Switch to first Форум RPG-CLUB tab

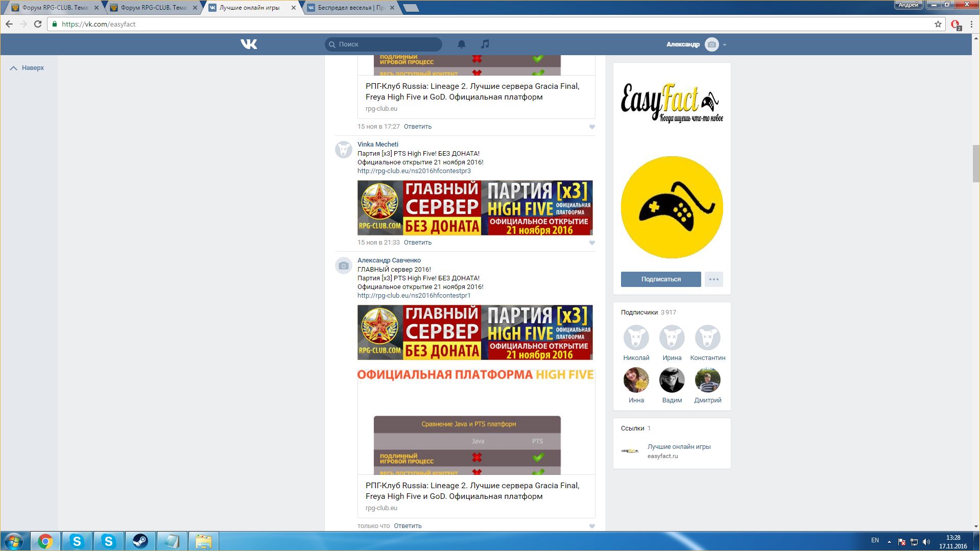pyautogui.click(x=54, y=8)
